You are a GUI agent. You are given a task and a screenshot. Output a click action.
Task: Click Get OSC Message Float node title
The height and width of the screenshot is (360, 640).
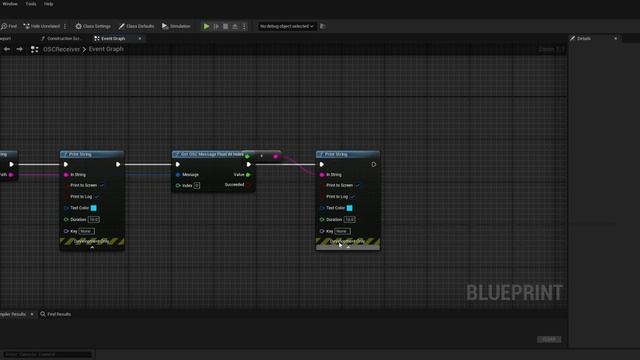click(x=211, y=154)
